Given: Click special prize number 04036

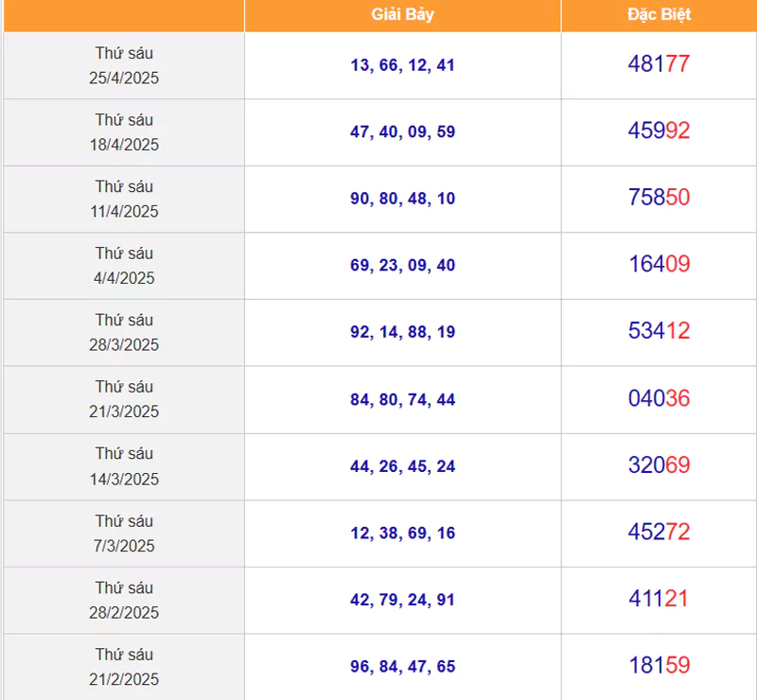Looking at the screenshot, I should tap(659, 398).
